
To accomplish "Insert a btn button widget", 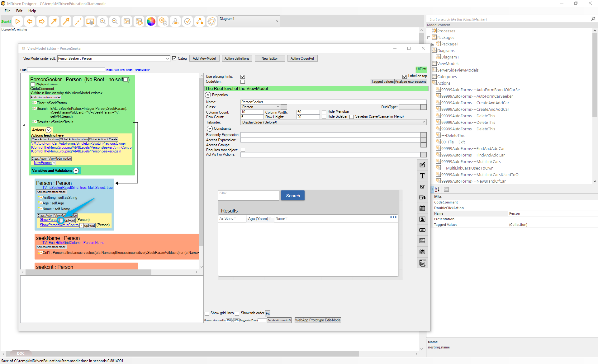I will tap(422, 230).
